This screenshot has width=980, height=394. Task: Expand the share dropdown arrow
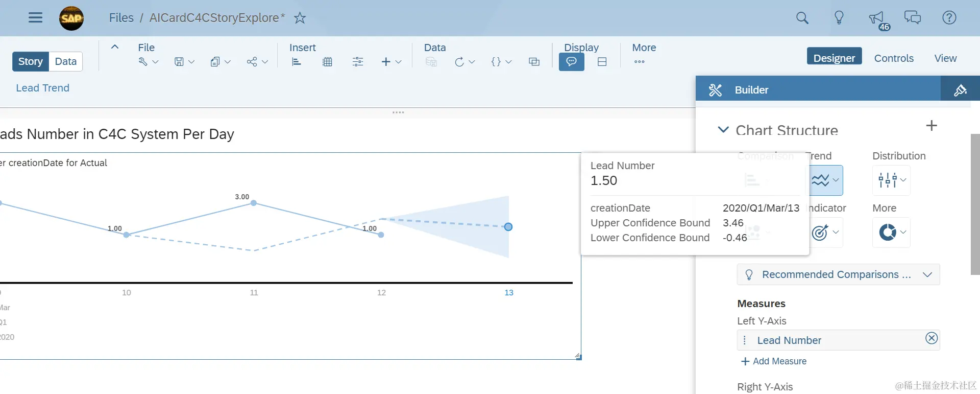point(265,62)
